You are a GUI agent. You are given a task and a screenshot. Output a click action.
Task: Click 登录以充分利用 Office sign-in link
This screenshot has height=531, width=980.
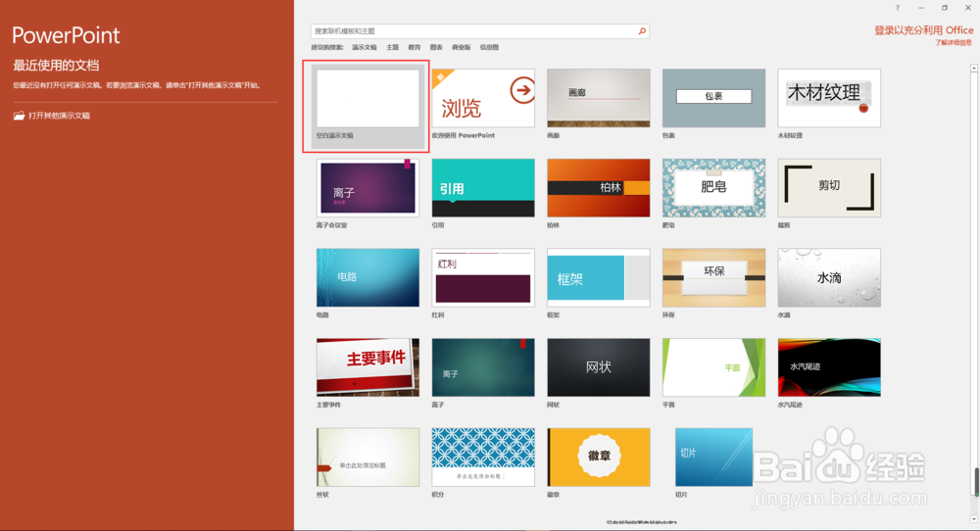(x=923, y=30)
